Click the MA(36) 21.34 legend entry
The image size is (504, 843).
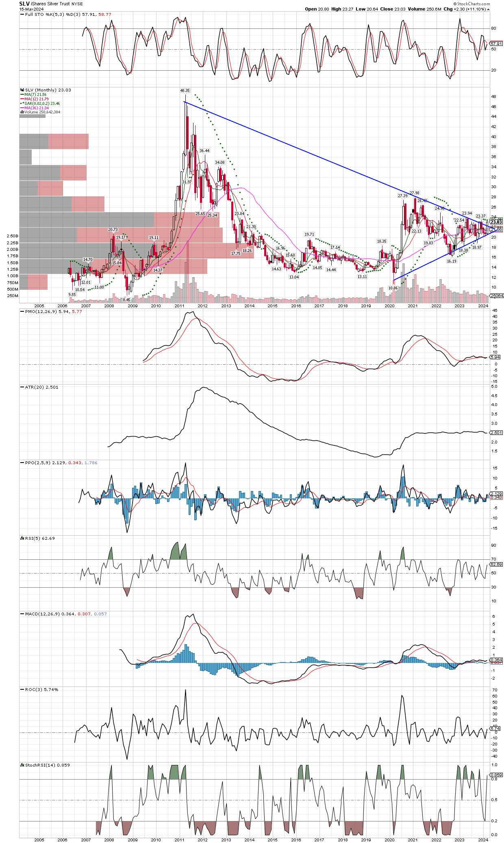click(37, 108)
